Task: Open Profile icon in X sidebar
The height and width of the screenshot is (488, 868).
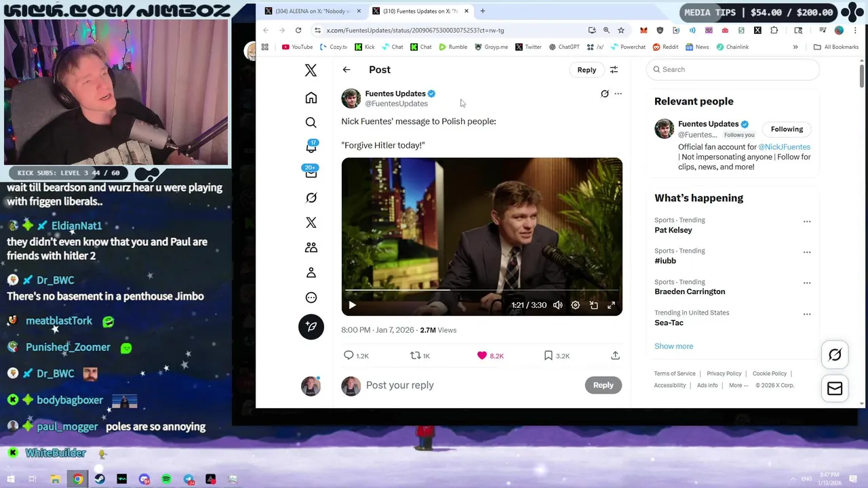Action: tap(311, 272)
